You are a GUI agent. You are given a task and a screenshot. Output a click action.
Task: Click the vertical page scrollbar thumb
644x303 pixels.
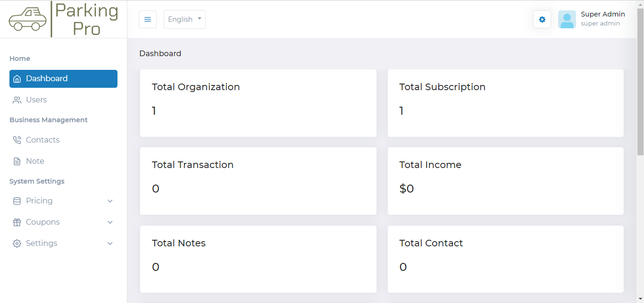640,80
